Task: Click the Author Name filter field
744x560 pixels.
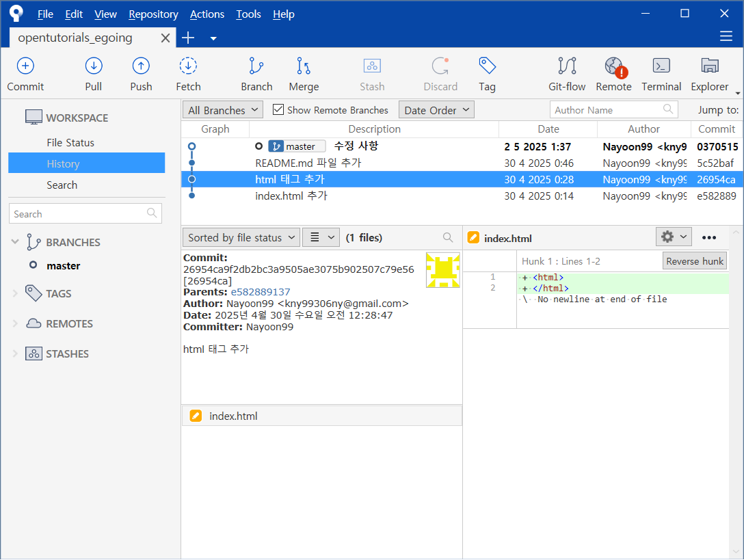Action: click(x=613, y=109)
